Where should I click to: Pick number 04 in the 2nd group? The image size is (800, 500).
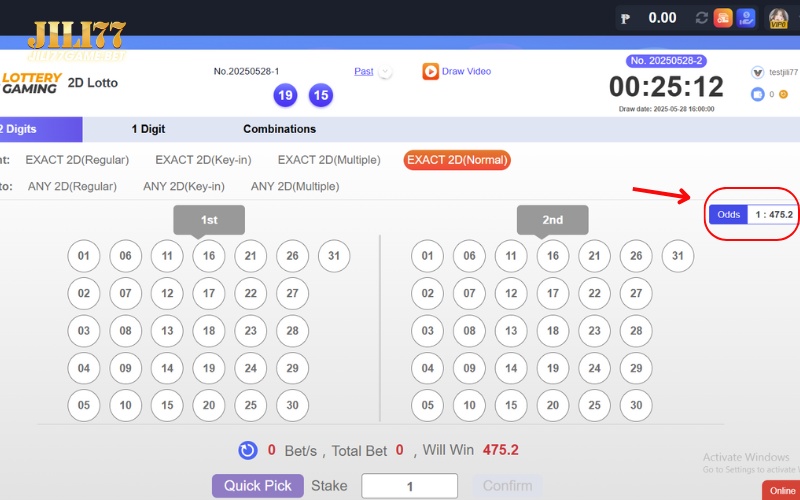click(428, 368)
